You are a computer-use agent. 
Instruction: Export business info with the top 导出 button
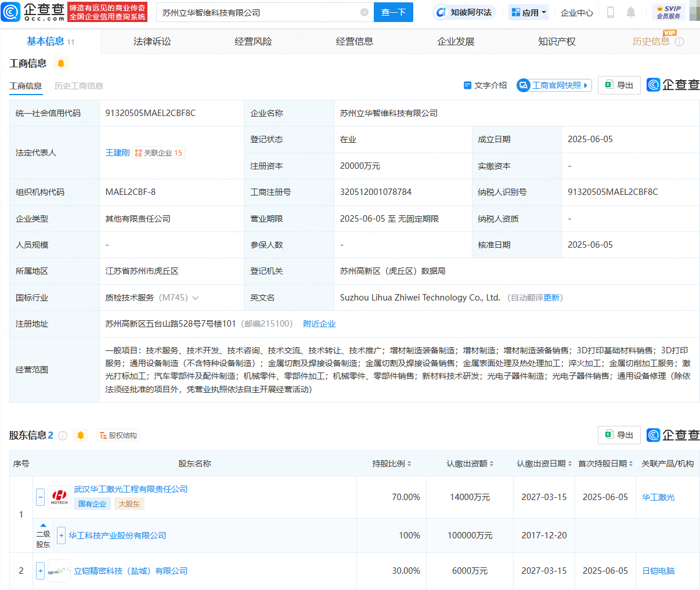[x=619, y=85]
